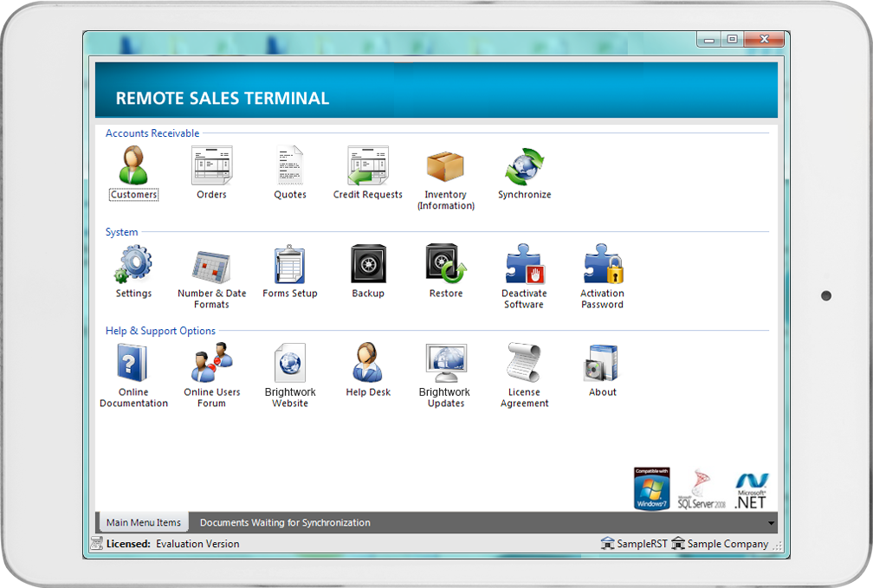Screen dimensions: 873x588
Task: Switch to Documents Waiting for Synchronization tab
Action: [x=285, y=523]
